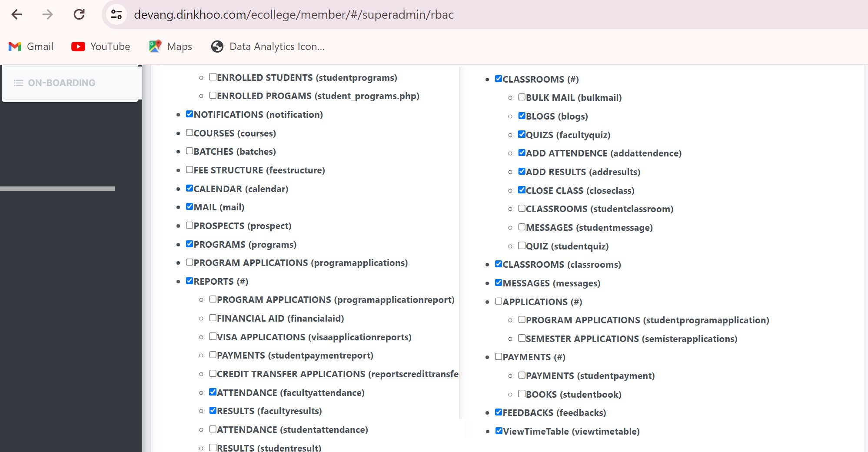Screen dimensions: 868x452
Task: Reload the current page
Action: click(79, 14)
